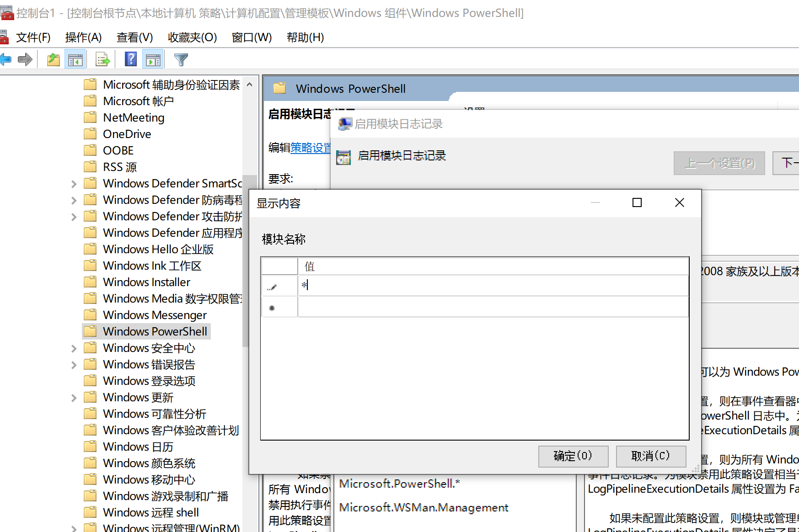The height and width of the screenshot is (532, 799).
Task: Click the Windows Hello 企业版 folder icon
Action: click(91, 249)
